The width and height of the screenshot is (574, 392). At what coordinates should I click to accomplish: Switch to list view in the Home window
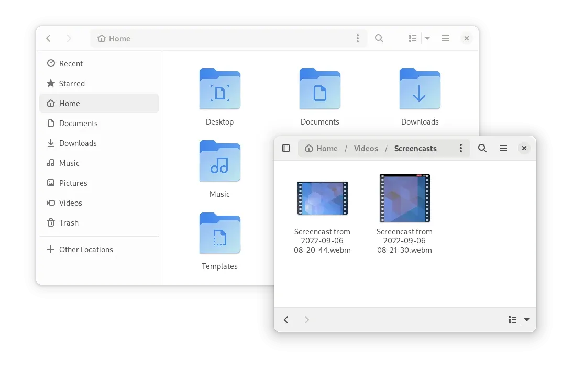(x=412, y=38)
